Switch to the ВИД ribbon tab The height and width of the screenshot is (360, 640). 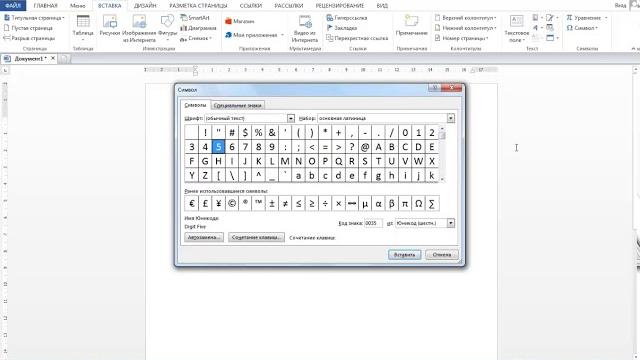click(x=382, y=6)
